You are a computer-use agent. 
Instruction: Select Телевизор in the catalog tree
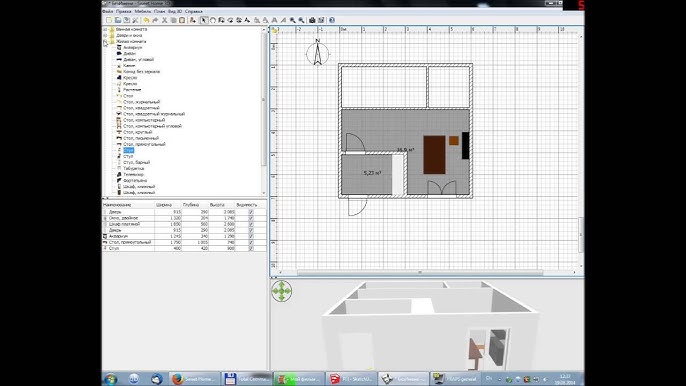pos(133,175)
